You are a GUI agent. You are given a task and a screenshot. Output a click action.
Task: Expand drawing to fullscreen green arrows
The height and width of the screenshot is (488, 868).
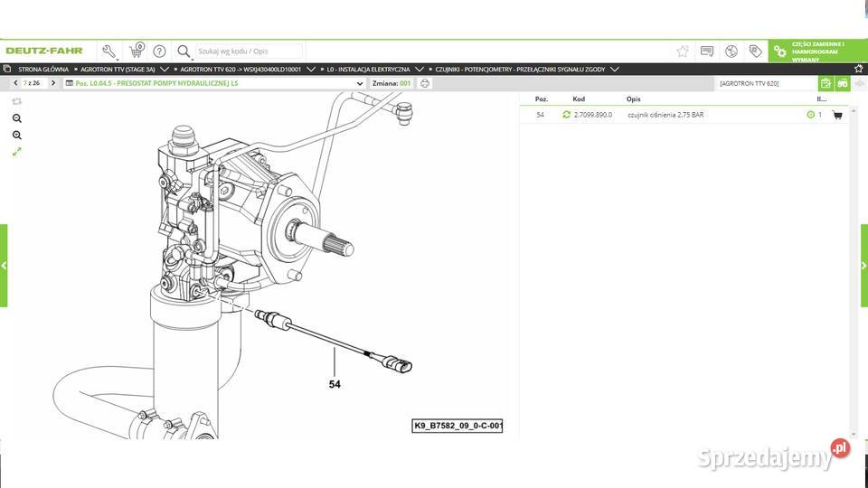point(16,152)
